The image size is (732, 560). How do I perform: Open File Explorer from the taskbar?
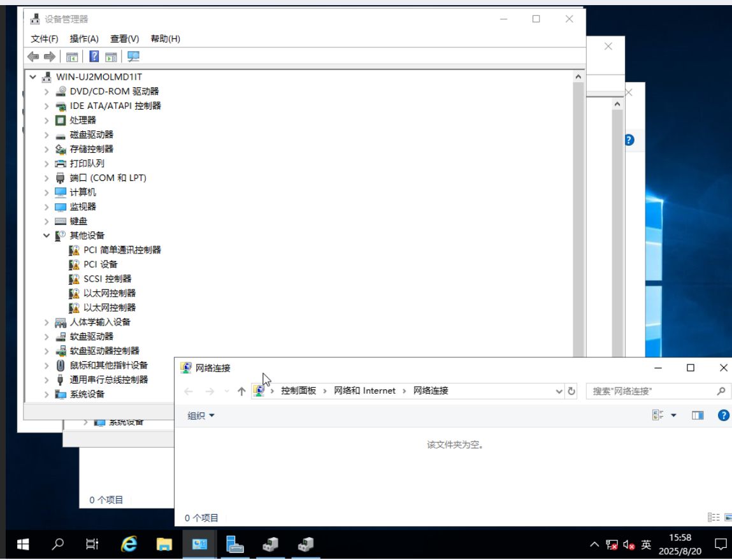click(164, 544)
